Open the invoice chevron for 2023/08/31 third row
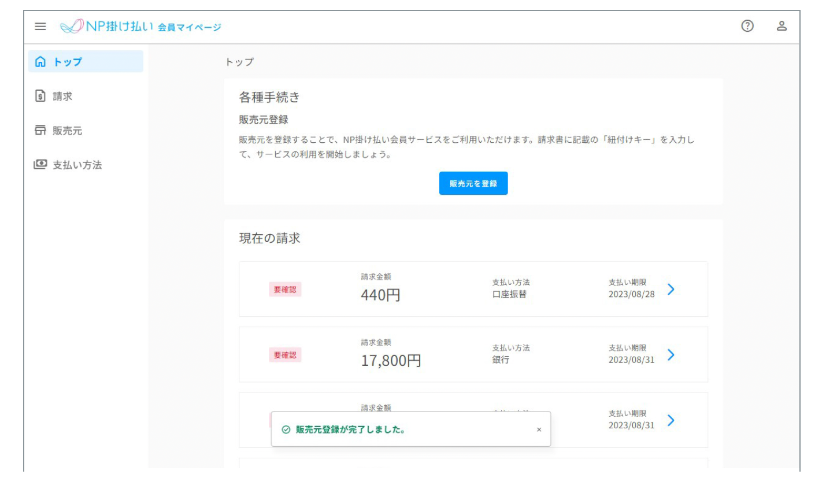Image resolution: width=837 pixels, height=504 pixels. point(671,420)
